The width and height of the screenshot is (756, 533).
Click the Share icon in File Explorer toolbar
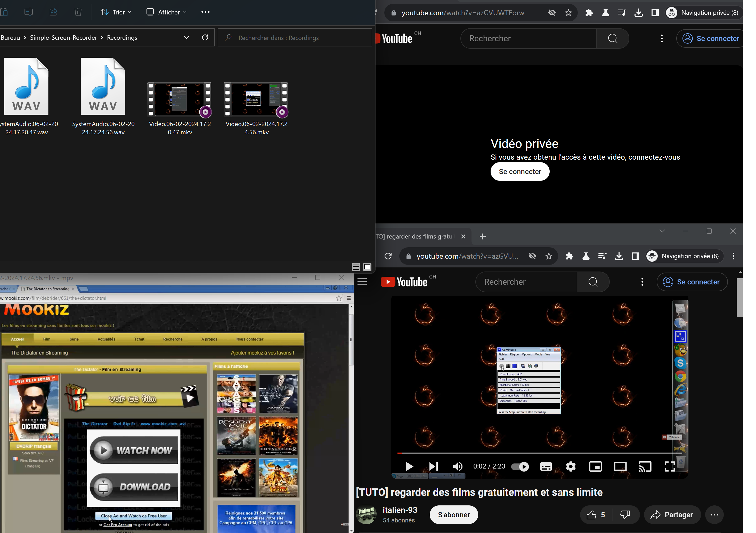(53, 12)
